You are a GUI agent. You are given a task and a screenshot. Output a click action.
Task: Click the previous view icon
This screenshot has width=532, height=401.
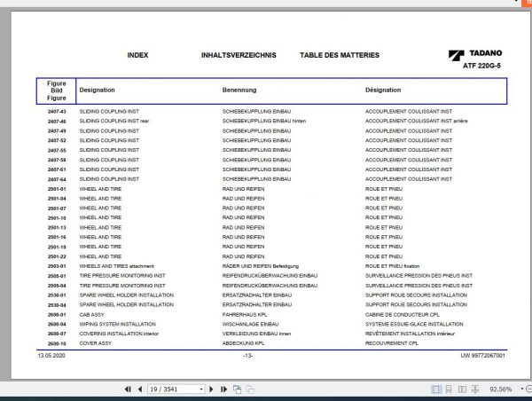coord(237,389)
